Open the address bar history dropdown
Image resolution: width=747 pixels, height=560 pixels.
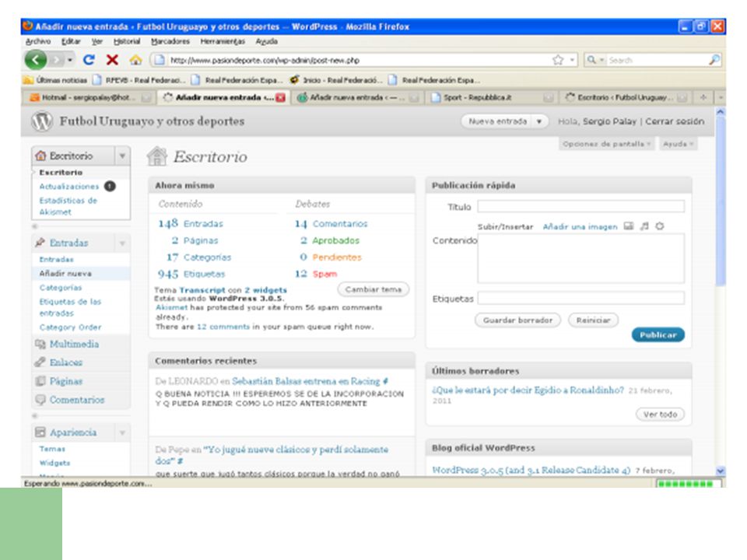(572, 60)
